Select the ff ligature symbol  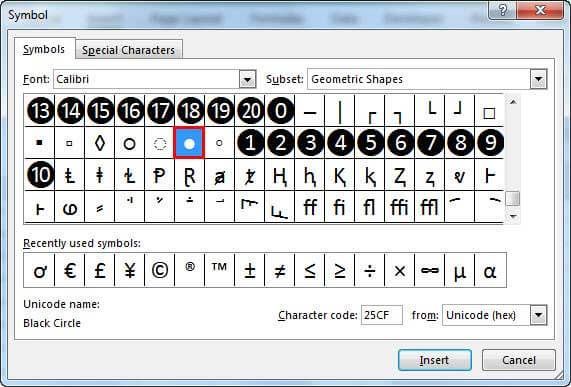pyautogui.click(x=310, y=207)
